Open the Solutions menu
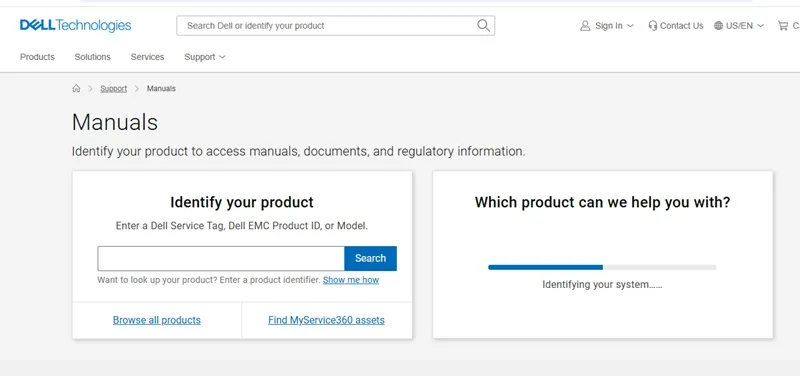The image size is (800, 376). (92, 57)
